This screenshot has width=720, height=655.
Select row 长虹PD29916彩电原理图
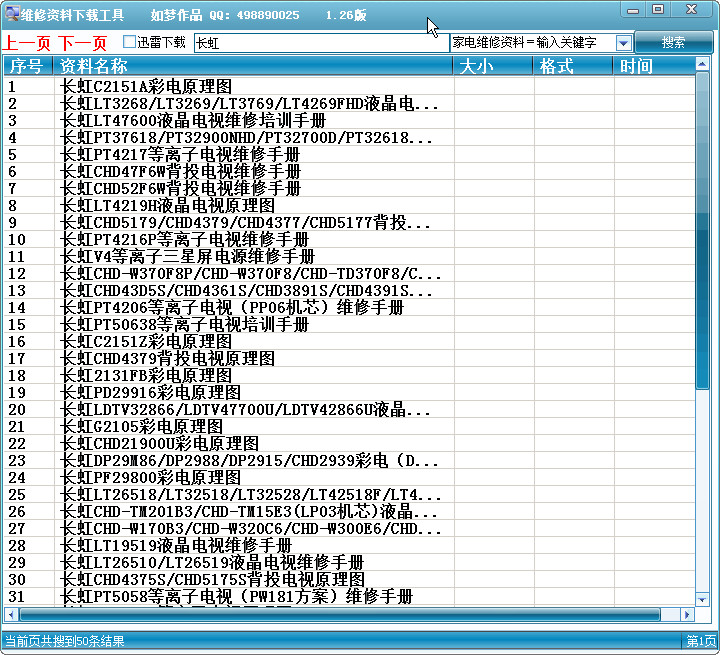[349, 392]
